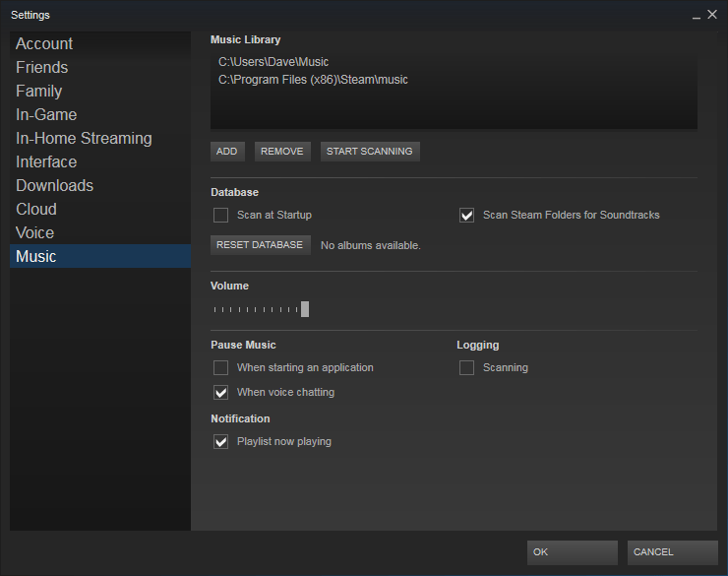The height and width of the screenshot is (576, 728).
Task: Click START SCANNING button
Action: [370, 152]
